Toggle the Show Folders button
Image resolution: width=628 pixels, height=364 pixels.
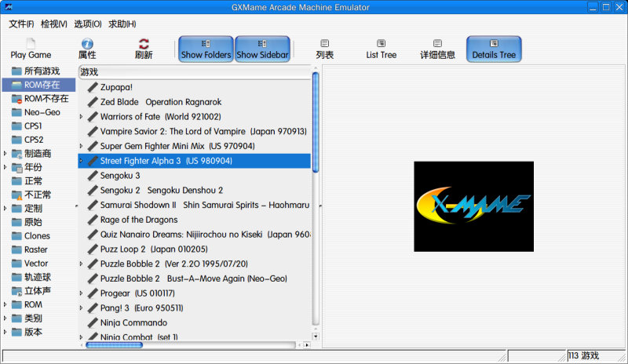coord(206,49)
